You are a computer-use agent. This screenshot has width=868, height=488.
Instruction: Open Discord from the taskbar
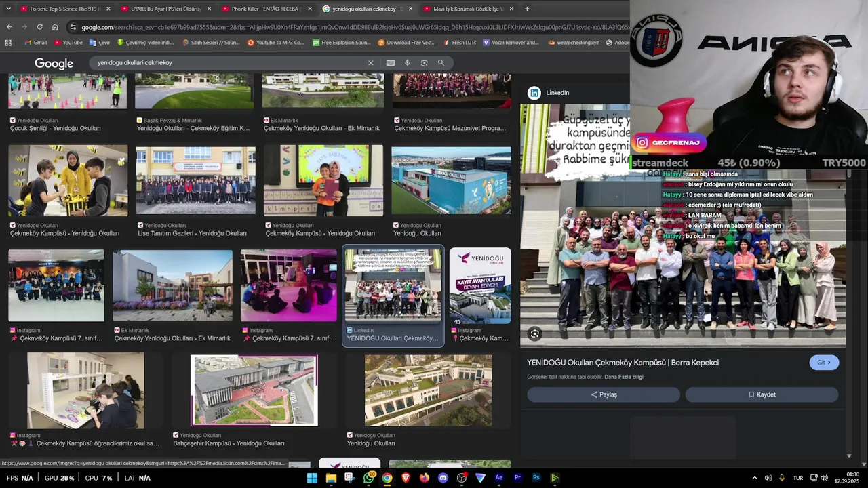pos(443,478)
